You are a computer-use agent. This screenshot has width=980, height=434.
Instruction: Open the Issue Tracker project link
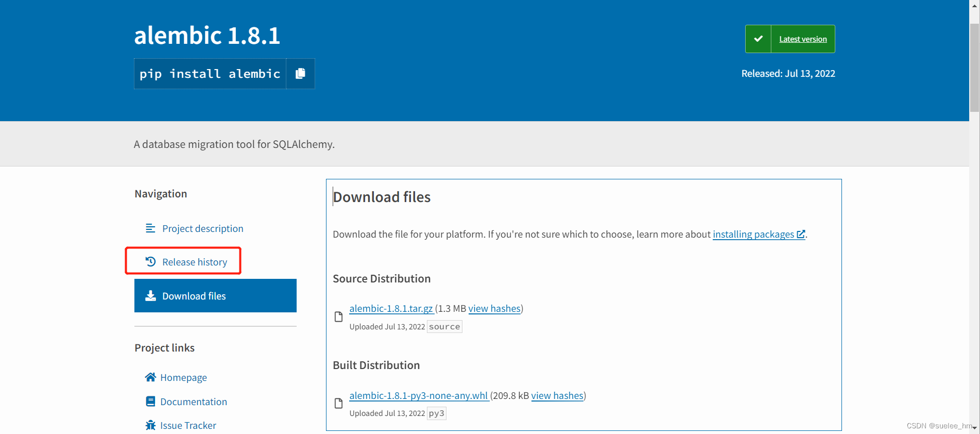pos(188,425)
